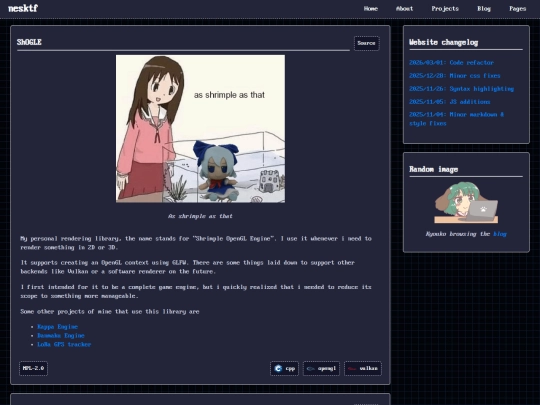The height and width of the screenshot is (405, 540).
Task: Open changelog entry 'Minor css fixes'
Action: click(x=455, y=76)
